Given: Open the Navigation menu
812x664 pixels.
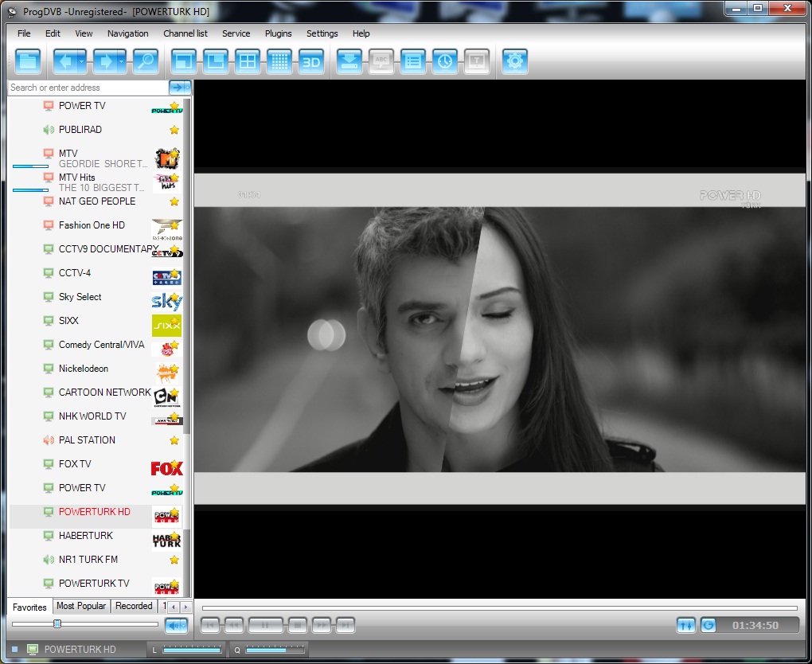Looking at the screenshot, I should click(128, 33).
